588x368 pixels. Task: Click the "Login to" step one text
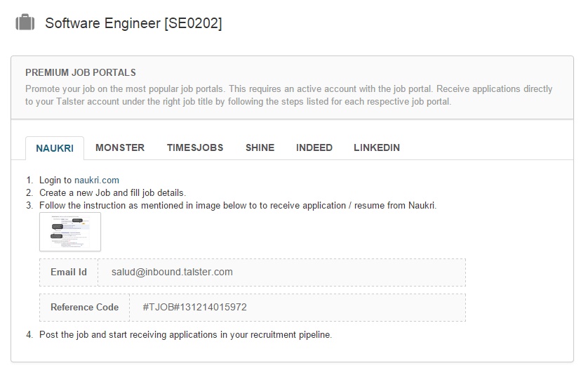(x=56, y=180)
